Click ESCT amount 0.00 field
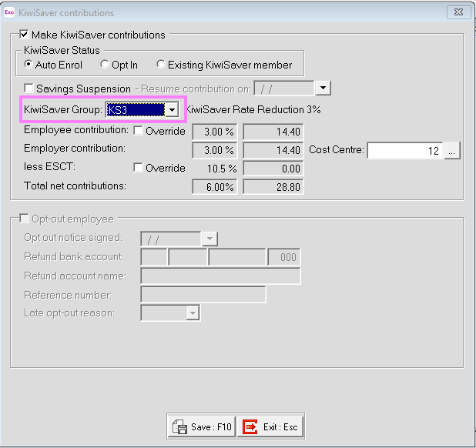 [273, 169]
